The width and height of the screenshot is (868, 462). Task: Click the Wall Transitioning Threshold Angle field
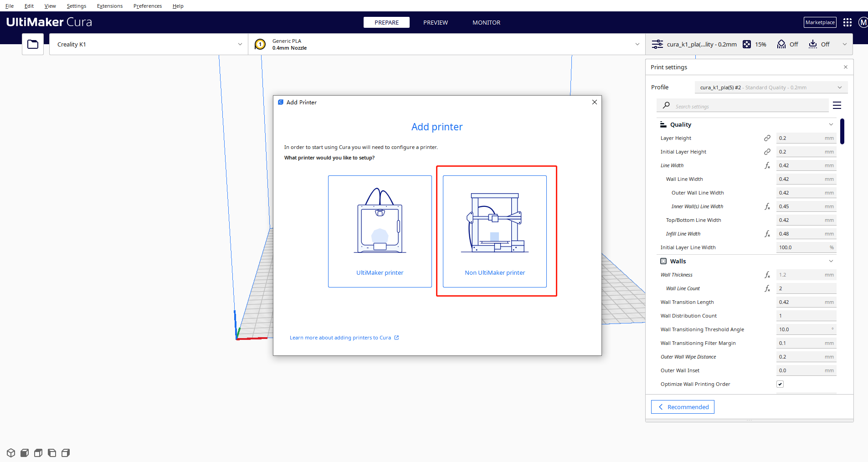806,329
